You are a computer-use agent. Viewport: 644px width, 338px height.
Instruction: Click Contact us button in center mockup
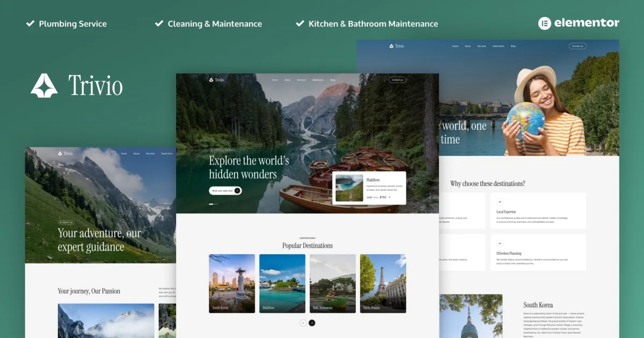397,80
